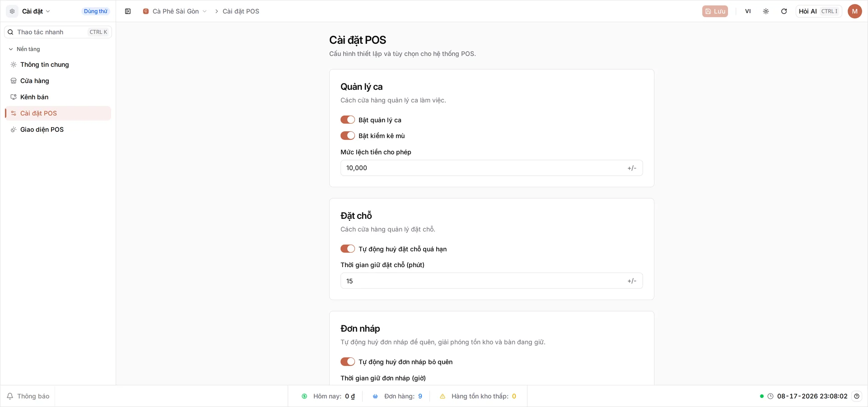Open Kênh bán settings
This screenshot has height=407, width=868.
pos(58,97)
